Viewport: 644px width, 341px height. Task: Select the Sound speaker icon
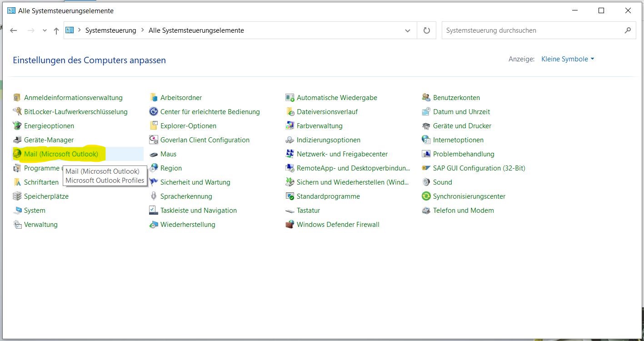pos(426,182)
